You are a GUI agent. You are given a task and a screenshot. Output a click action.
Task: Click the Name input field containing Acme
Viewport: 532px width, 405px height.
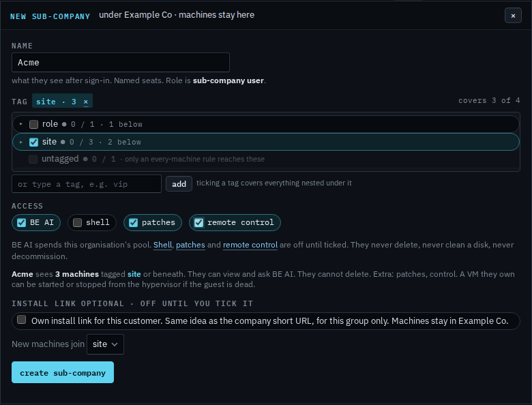tap(121, 63)
